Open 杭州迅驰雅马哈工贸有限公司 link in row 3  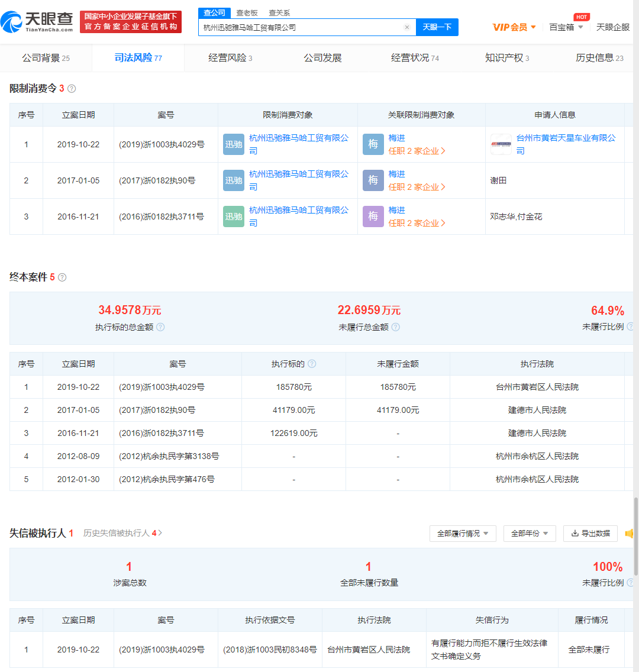[299, 217]
